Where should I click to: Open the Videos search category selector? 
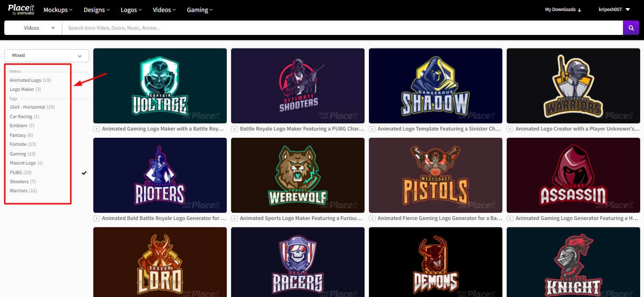[x=33, y=28]
